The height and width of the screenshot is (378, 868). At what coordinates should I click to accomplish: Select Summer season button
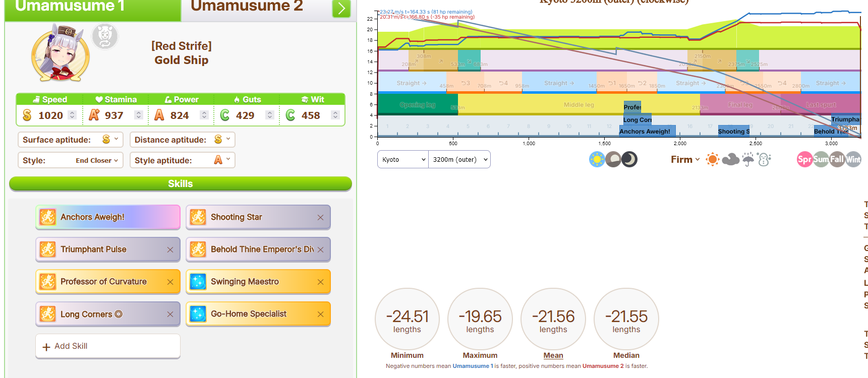click(x=821, y=160)
